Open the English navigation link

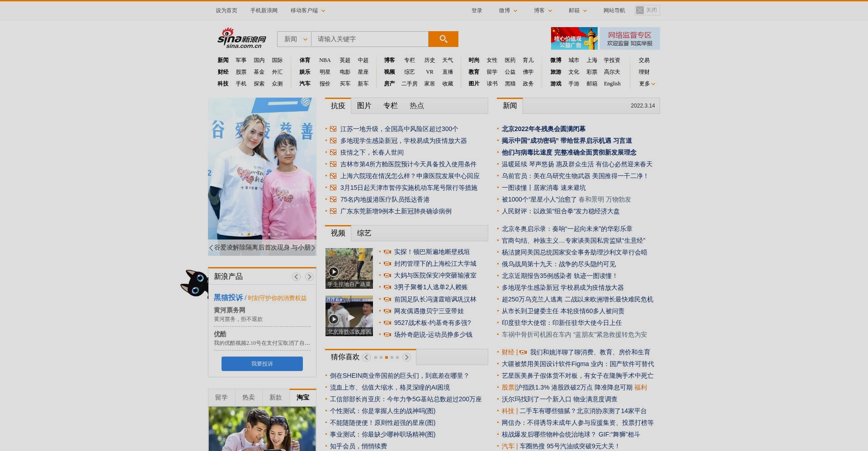[612, 84]
